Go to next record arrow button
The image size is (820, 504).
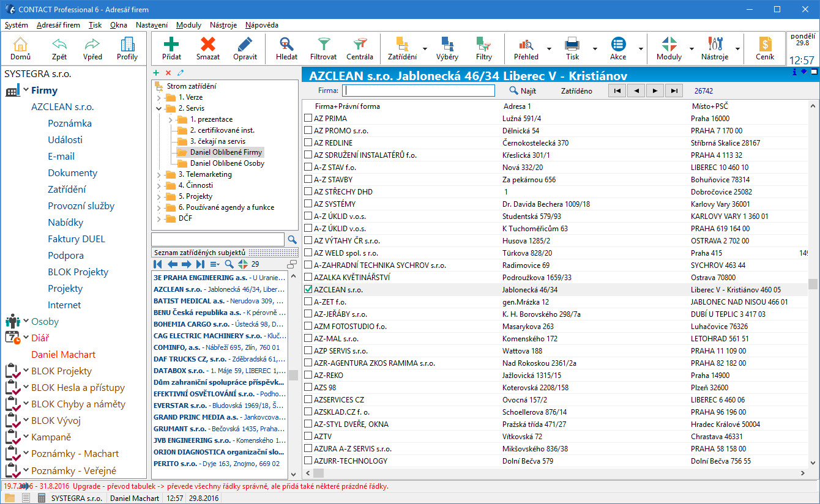pyautogui.click(x=655, y=91)
